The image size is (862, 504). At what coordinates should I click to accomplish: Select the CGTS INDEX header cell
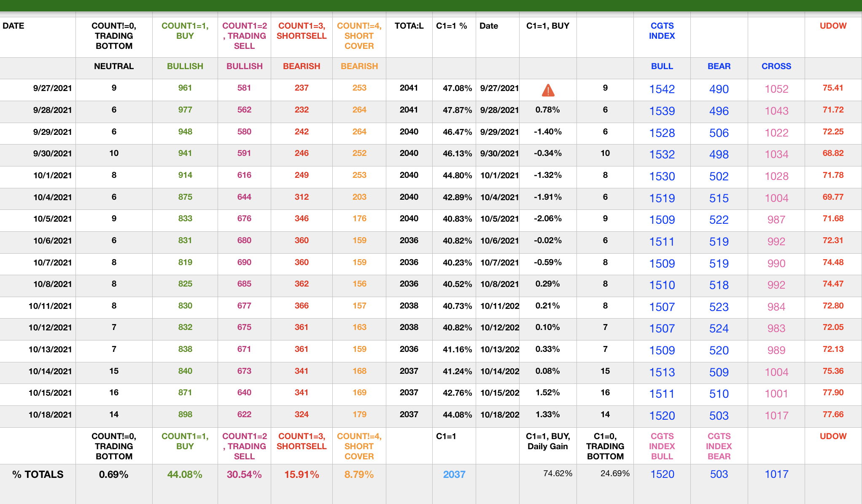coord(662,31)
